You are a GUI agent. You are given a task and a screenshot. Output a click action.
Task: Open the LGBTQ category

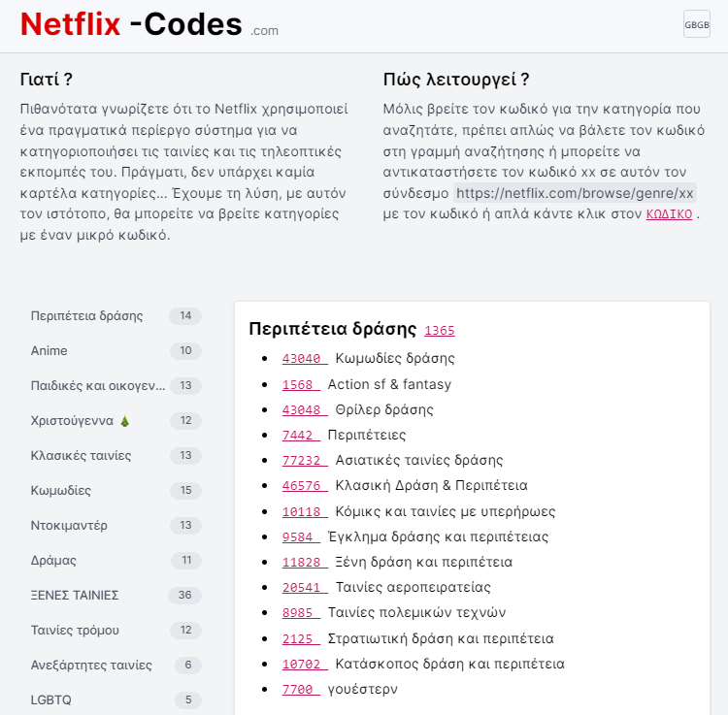[x=116, y=699]
